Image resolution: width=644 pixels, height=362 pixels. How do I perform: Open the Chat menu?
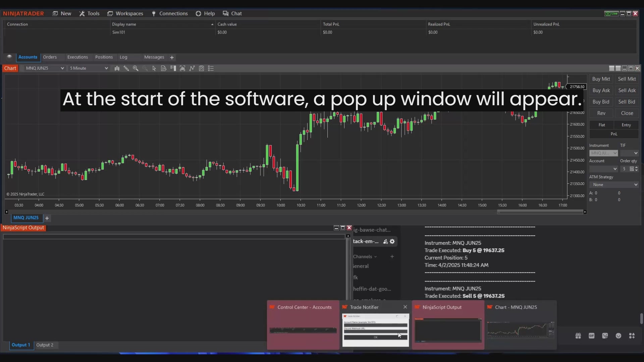tap(232, 13)
